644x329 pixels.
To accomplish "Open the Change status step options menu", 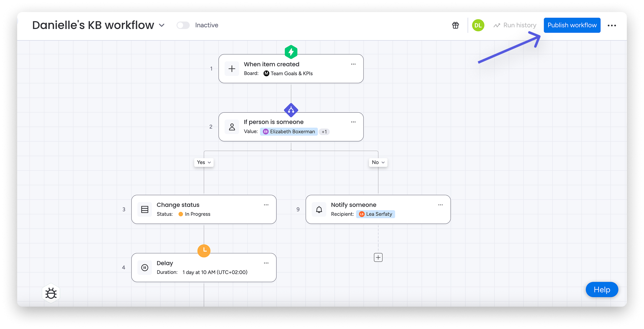I will (266, 205).
